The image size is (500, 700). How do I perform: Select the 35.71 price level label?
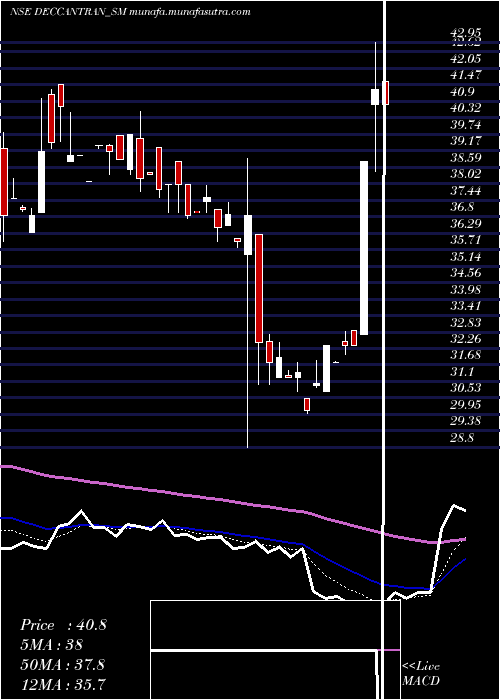(466, 240)
